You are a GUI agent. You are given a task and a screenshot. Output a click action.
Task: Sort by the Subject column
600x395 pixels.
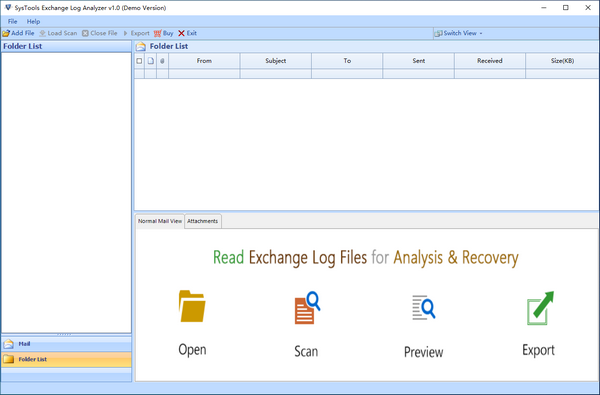(x=276, y=61)
